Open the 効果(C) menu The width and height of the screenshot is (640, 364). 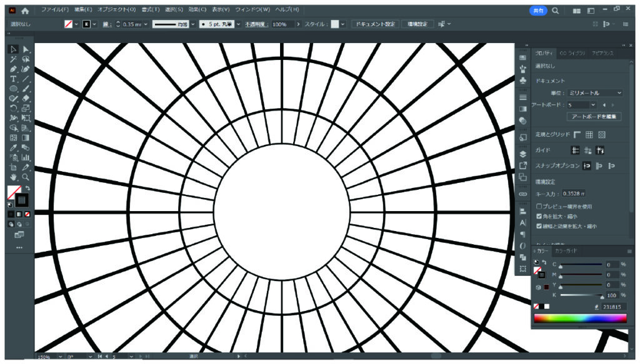pos(197,9)
